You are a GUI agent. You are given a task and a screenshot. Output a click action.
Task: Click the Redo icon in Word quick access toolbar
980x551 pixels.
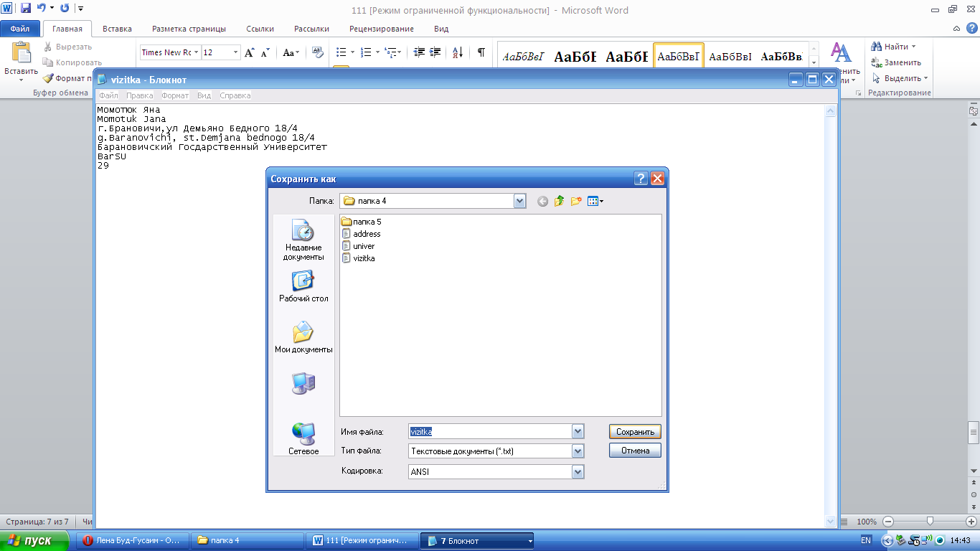click(x=65, y=9)
